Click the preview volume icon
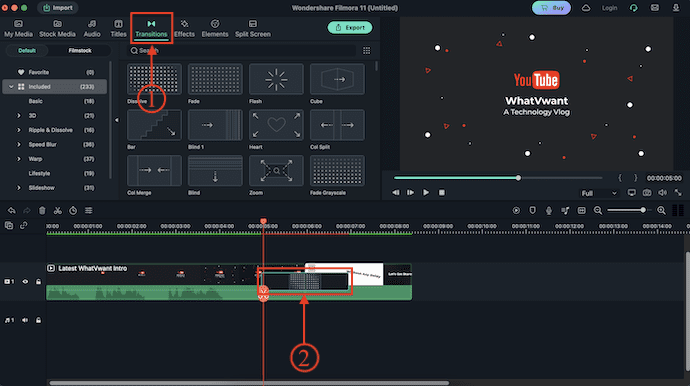The height and width of the screenshot is (386, 690). pyautogui.click(x=662, y=193)
